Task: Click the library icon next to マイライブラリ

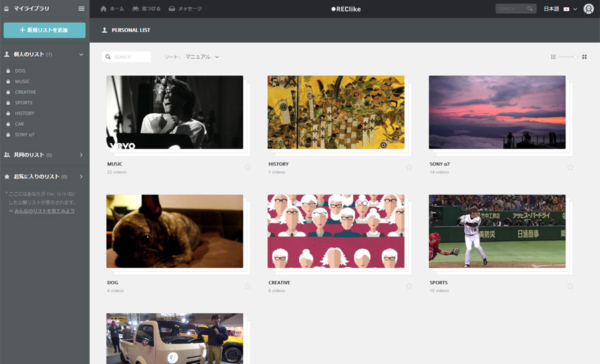Action: click(7, 9)
